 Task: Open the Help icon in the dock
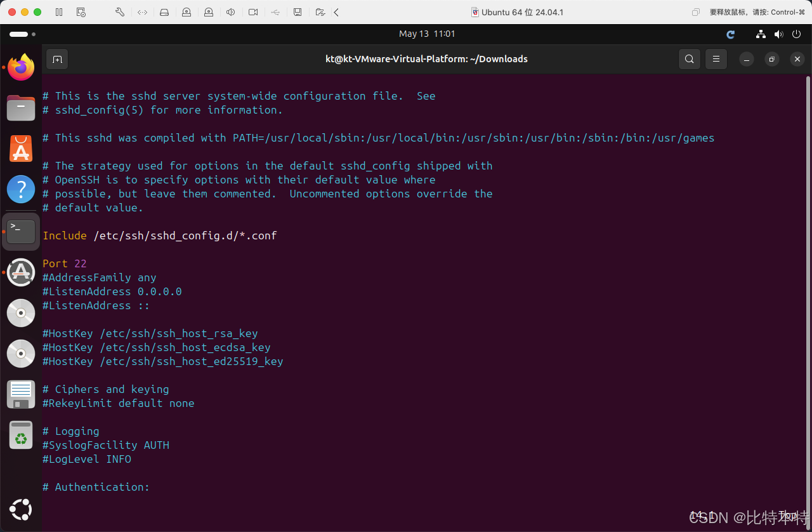21,189
